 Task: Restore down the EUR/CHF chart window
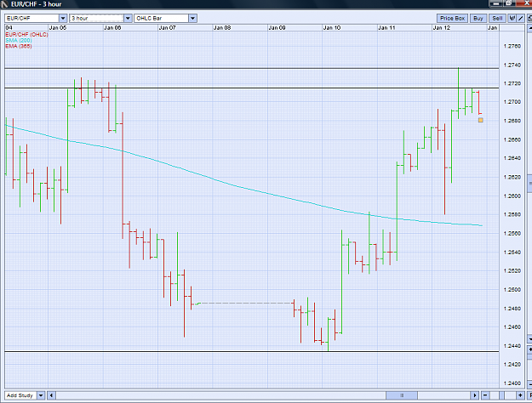pyautogui.click(x=509, y=3)
